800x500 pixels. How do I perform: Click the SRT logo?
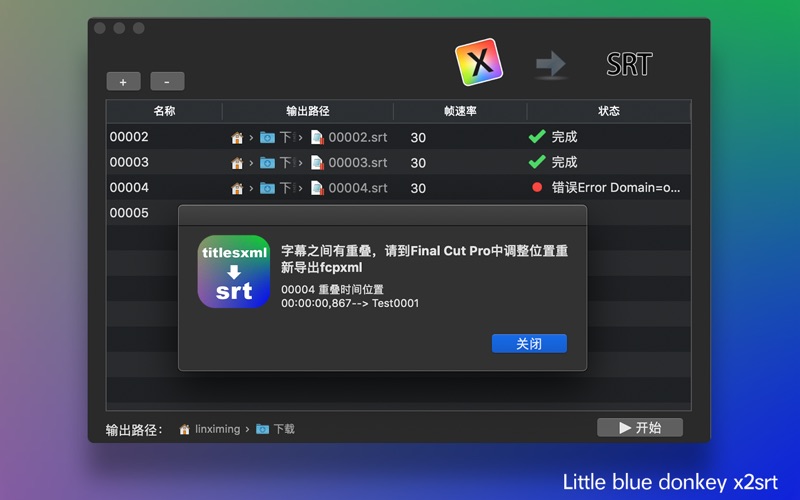tap(629, 64)
